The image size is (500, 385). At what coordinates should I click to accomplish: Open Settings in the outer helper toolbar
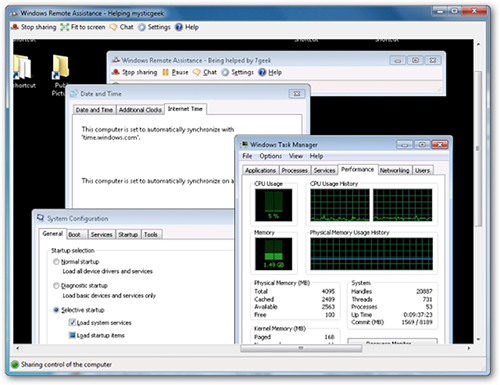pyautogui.click(x=154, y=27)
